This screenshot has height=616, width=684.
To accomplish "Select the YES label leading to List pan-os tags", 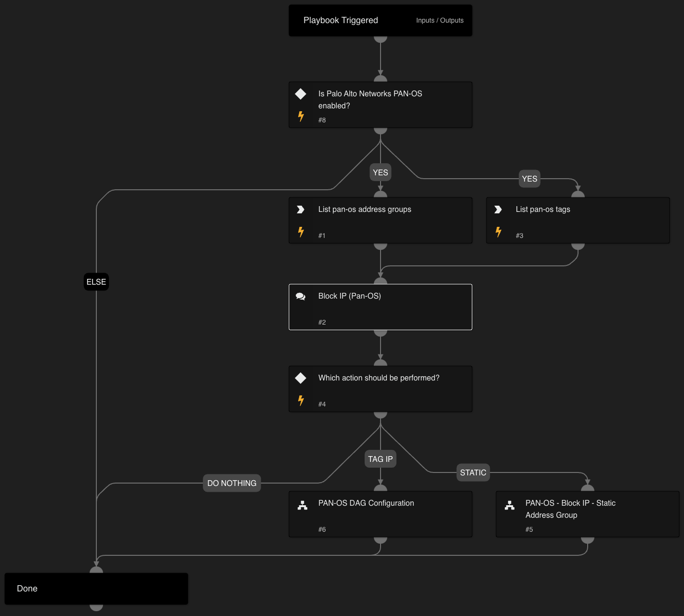I will [x=529, y=179].
